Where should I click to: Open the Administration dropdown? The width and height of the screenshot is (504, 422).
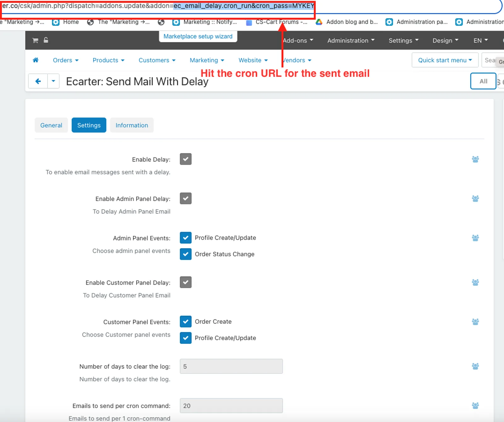pyautogui.click(x=351, y=41)
